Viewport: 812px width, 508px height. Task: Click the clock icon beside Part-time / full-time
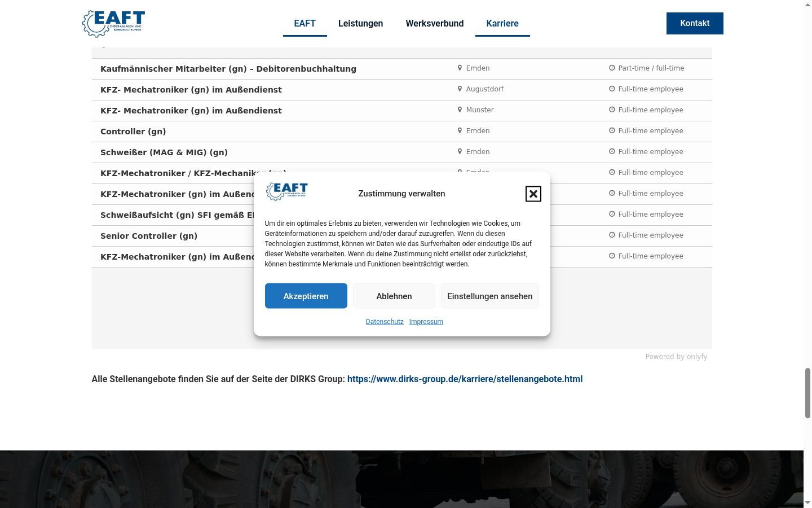pos(612,68)
